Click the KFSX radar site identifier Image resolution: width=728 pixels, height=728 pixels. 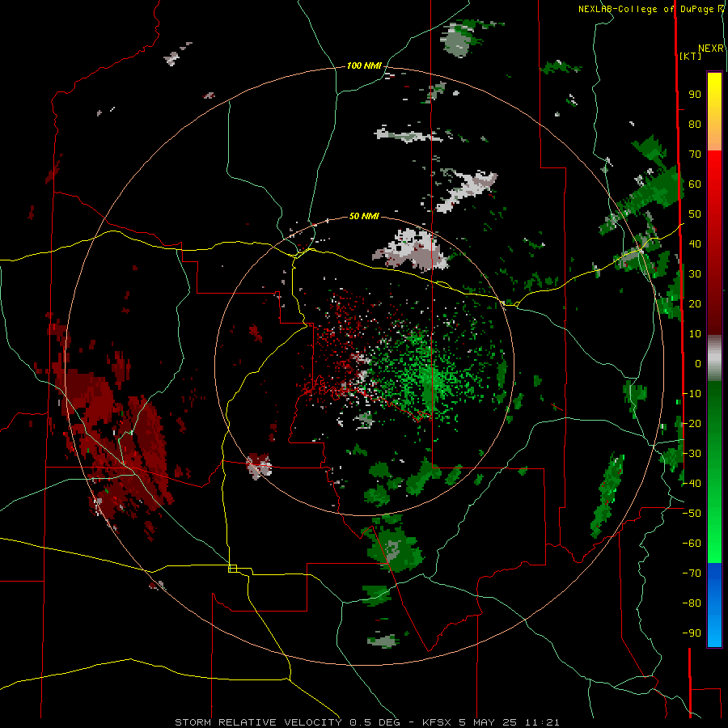(x=438, y=722)
